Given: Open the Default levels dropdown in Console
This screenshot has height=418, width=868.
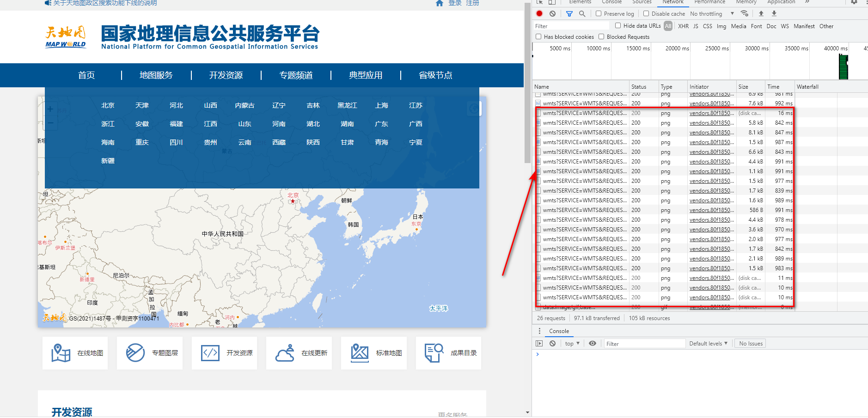Looking at the screenshot, I should (x=709, y=343).
